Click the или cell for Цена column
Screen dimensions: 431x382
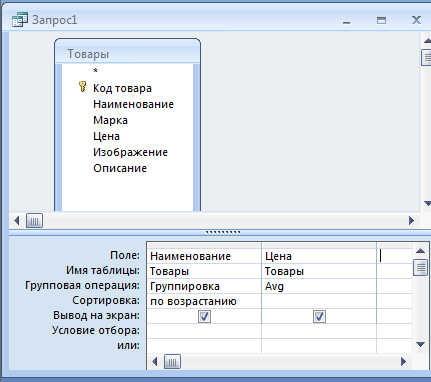coord(319,346)
